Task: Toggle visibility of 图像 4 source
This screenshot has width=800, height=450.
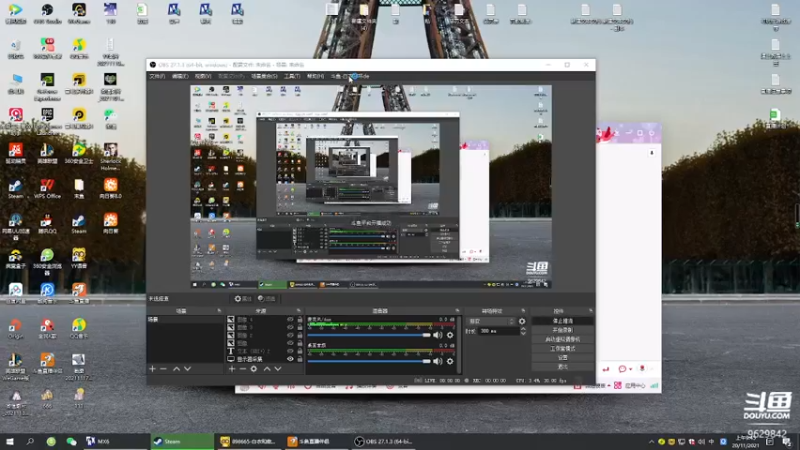Action: tap(290, 319)
